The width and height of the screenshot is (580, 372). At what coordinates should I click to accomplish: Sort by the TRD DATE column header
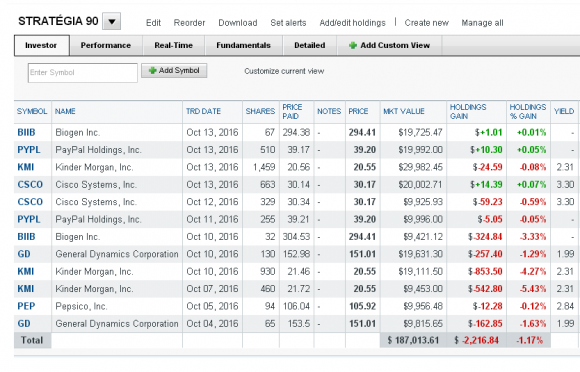click(x=203, y=111)
